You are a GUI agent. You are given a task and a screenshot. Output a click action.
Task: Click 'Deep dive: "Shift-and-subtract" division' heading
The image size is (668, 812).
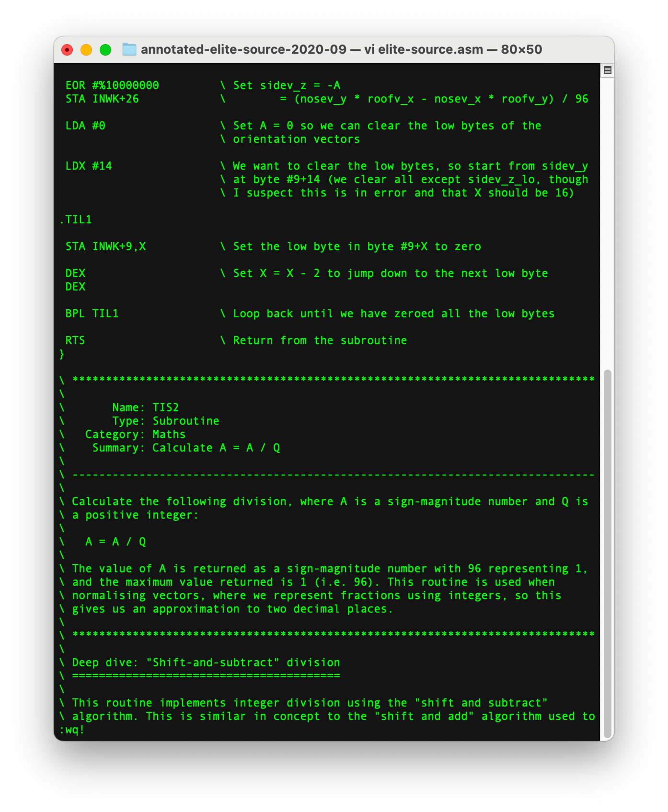tap(206, 662)
